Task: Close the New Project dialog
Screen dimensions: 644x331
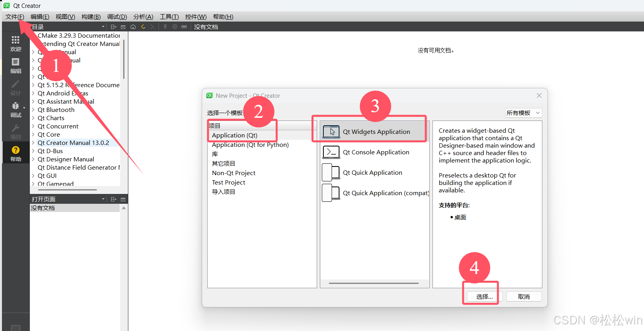Action: point(539,95)
